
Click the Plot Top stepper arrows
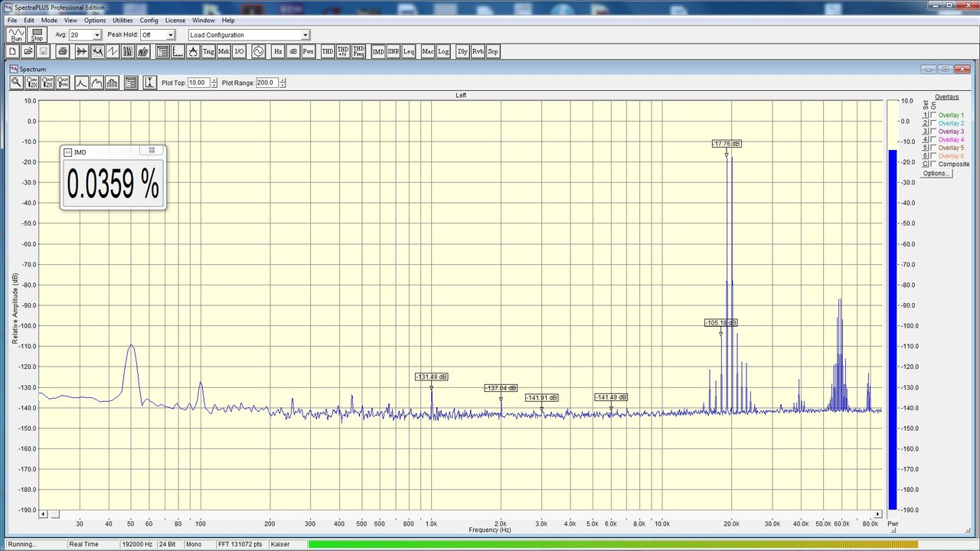(214, 83)
